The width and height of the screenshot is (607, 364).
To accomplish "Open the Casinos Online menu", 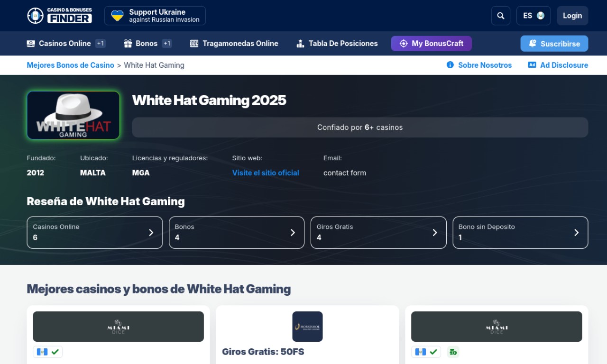I will click(x=66, y=44).
